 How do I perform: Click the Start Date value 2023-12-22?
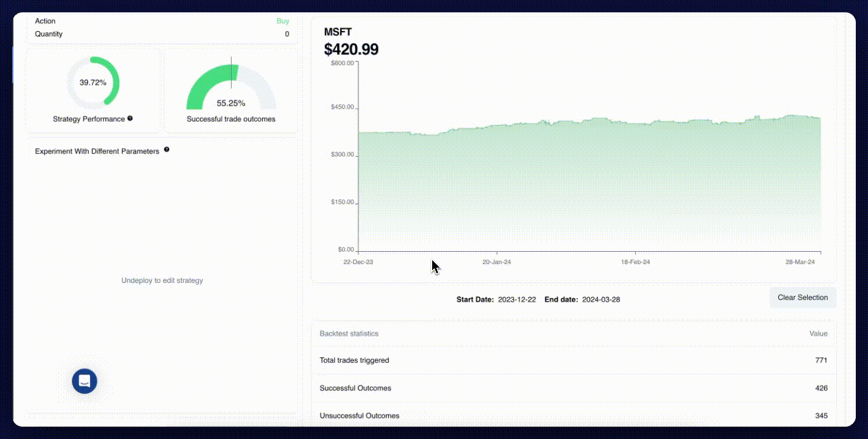tap(517, 300)
